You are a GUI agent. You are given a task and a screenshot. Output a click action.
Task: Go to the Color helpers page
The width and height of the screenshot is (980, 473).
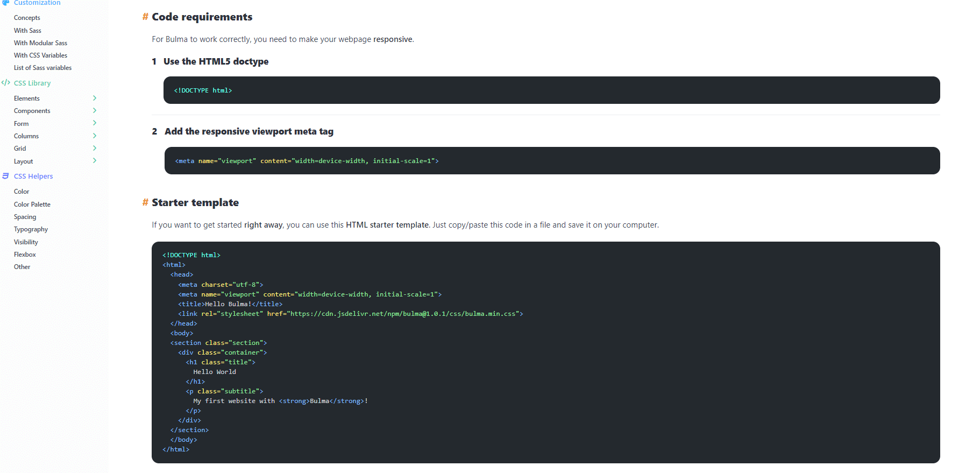(x=22, y=192)
